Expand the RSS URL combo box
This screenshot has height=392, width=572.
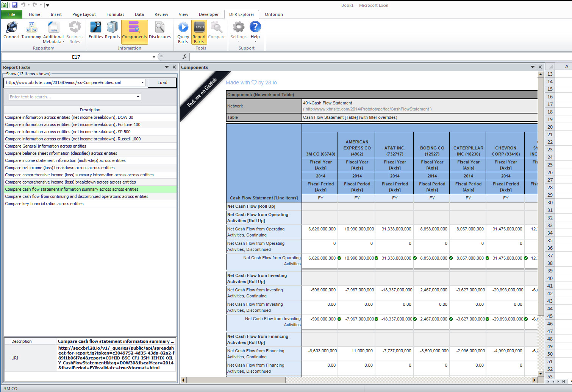(x=143, y=82)
